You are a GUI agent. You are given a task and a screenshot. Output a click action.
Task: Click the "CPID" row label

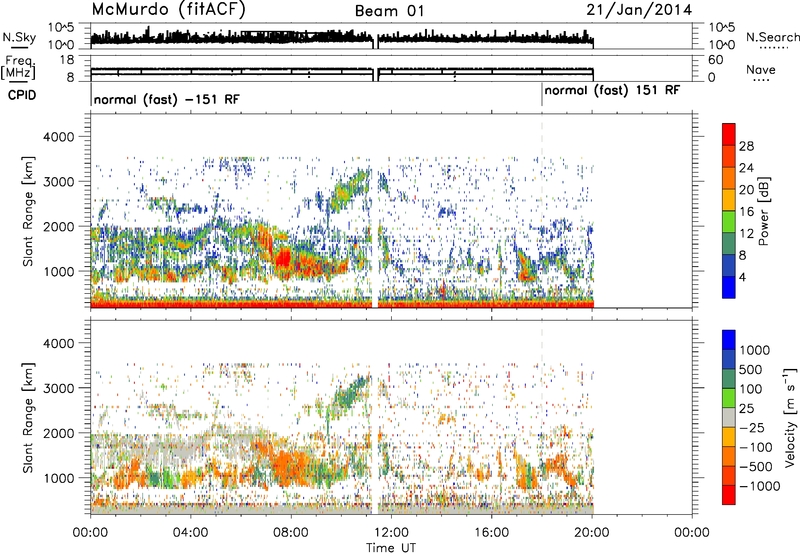(x=22, y=95)
